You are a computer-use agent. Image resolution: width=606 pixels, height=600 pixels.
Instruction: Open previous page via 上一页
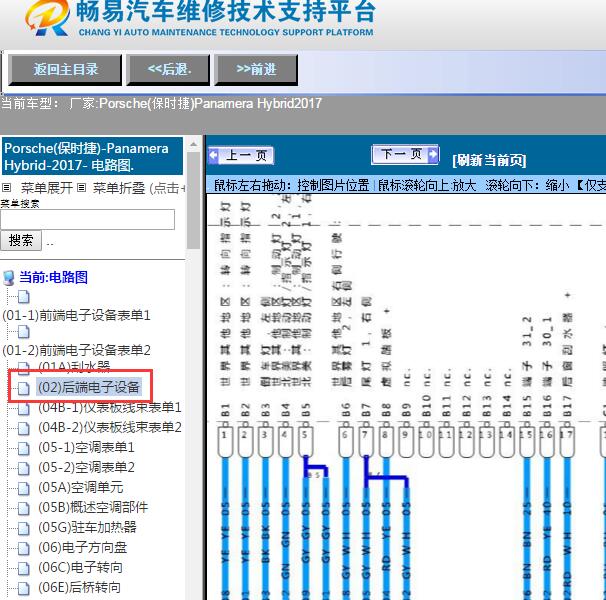click(241, 155)
